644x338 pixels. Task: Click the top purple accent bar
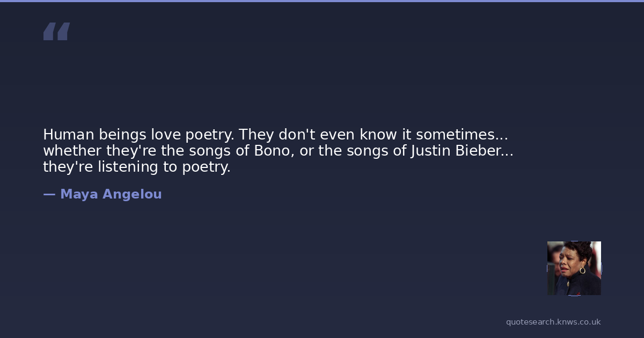(322, 1)
